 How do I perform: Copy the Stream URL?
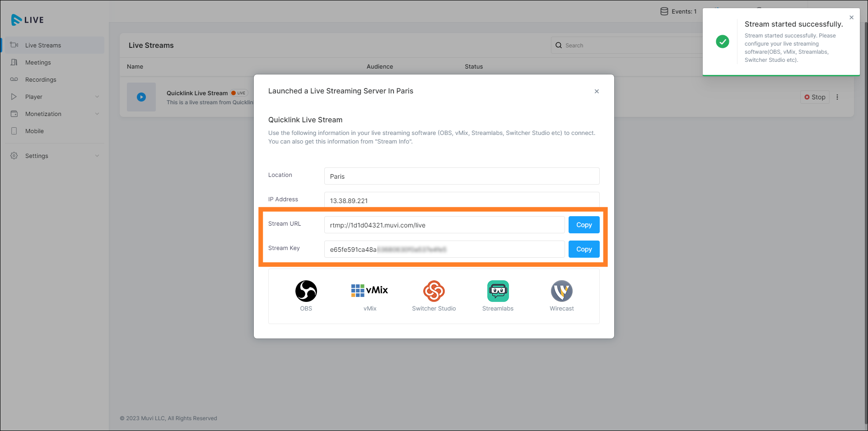pyautogui.click(x=583, y=225)
